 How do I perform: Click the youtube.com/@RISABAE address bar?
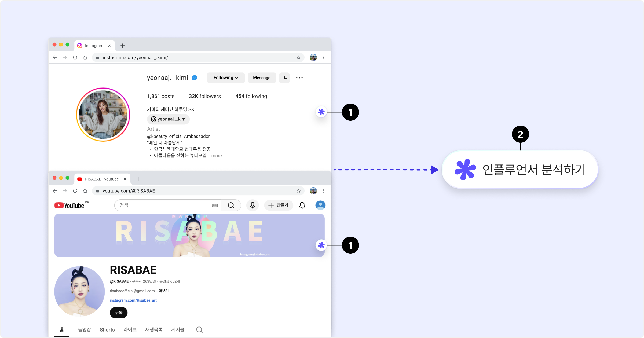click(198, 191)
